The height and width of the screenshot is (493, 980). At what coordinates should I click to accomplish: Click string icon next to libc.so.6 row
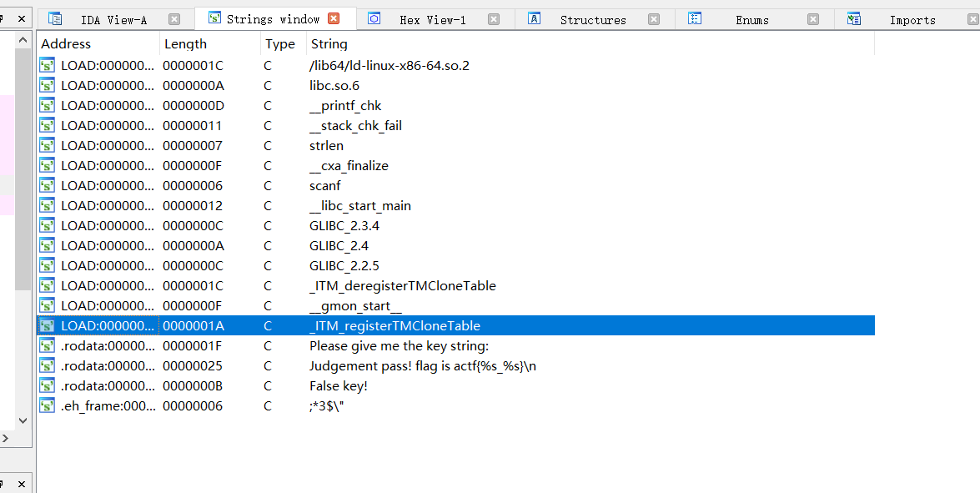(x=48, y=85)
